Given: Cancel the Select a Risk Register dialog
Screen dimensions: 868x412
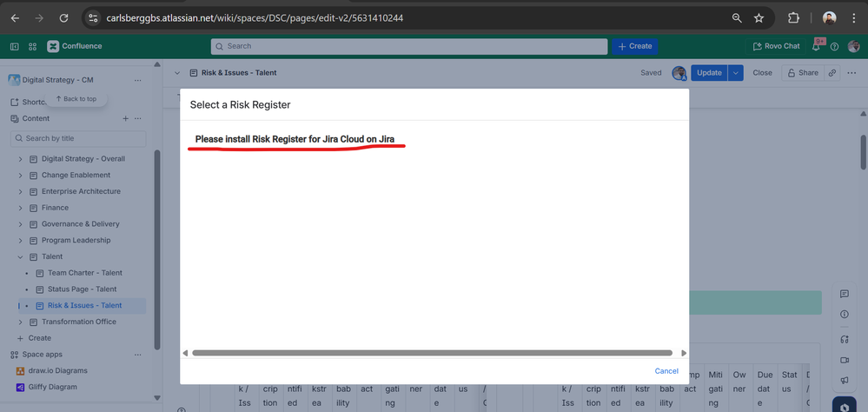Looking at the screenshot, I should pos(666,371).
